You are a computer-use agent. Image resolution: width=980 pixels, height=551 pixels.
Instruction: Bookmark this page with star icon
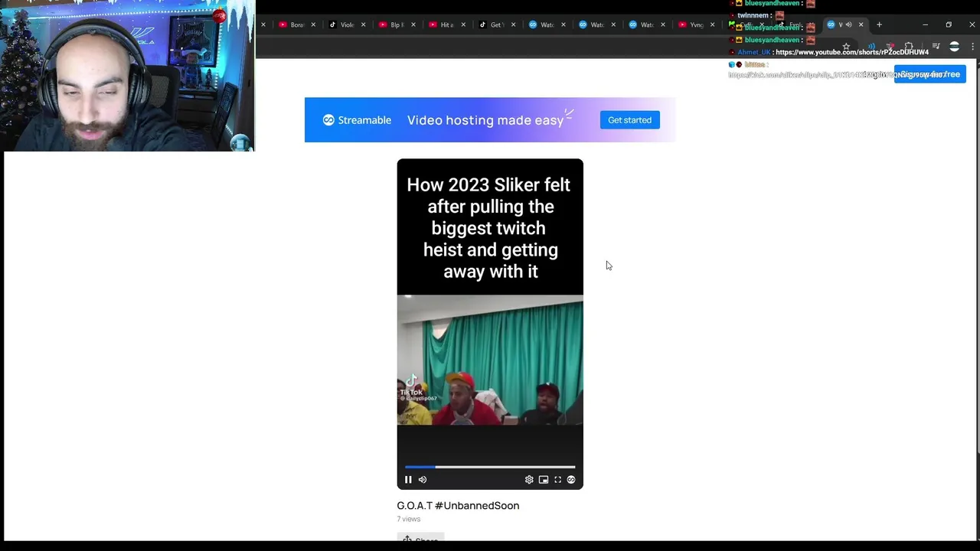coord(846,47)
